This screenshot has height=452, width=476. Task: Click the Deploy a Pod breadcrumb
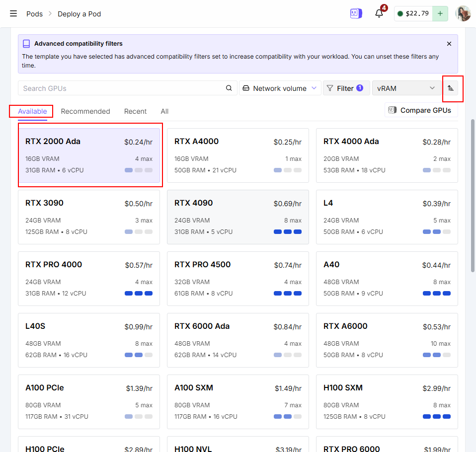79,14
